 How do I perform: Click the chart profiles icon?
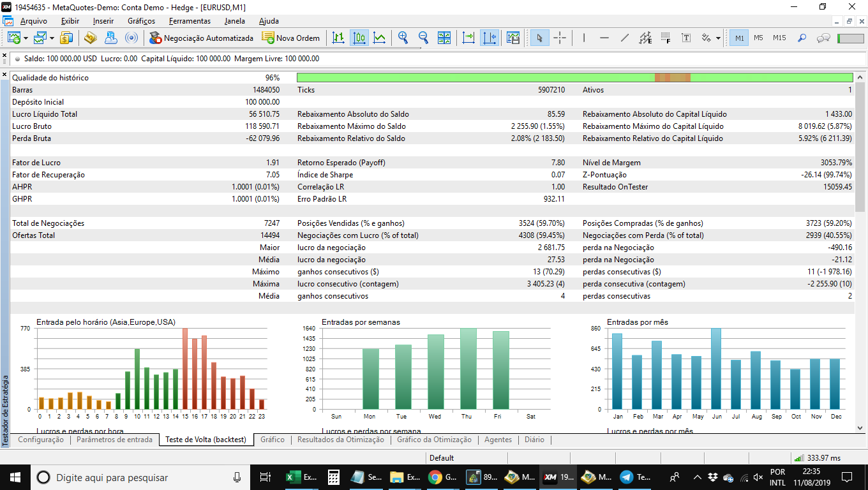point(40,38)
